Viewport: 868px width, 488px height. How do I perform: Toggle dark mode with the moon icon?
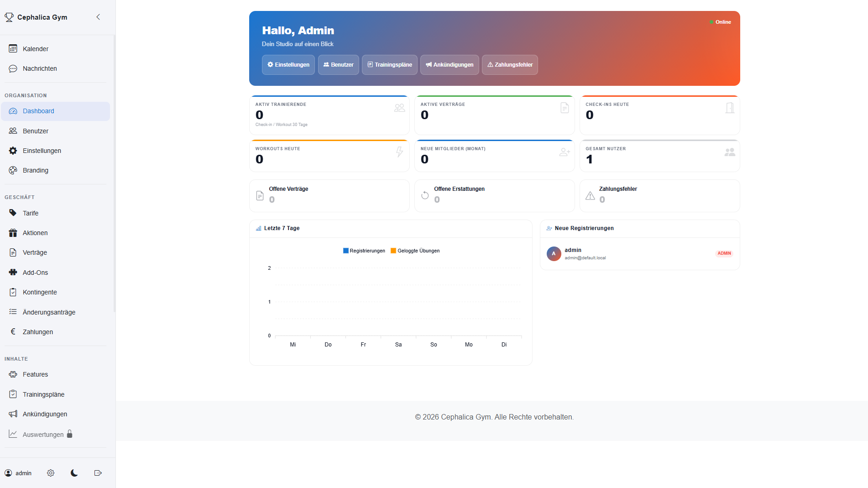point(74,473)
